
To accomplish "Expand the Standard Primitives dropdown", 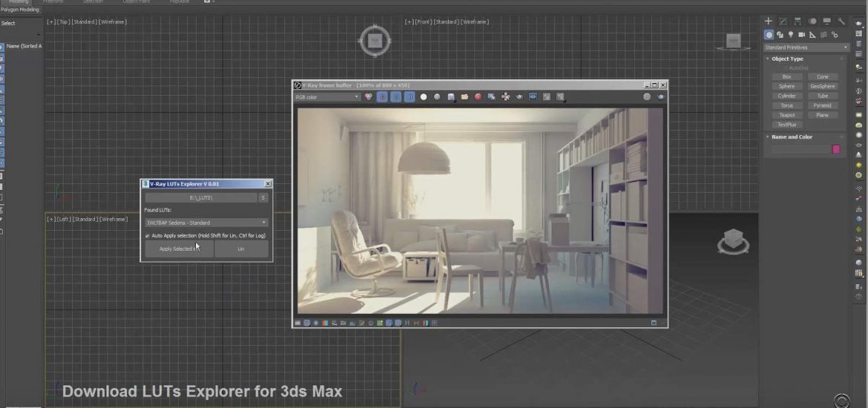I will click(806, 47).
